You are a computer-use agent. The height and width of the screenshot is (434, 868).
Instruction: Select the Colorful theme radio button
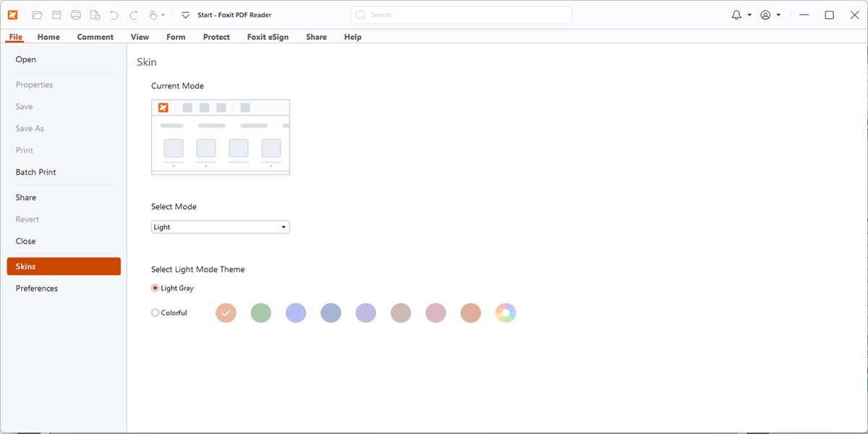pyautogui.click(x=155, y=312)
